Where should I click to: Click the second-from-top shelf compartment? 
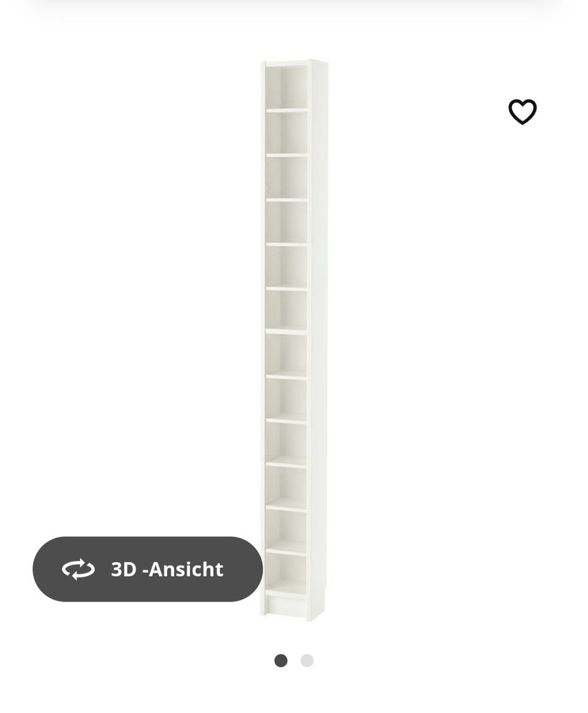287,133
